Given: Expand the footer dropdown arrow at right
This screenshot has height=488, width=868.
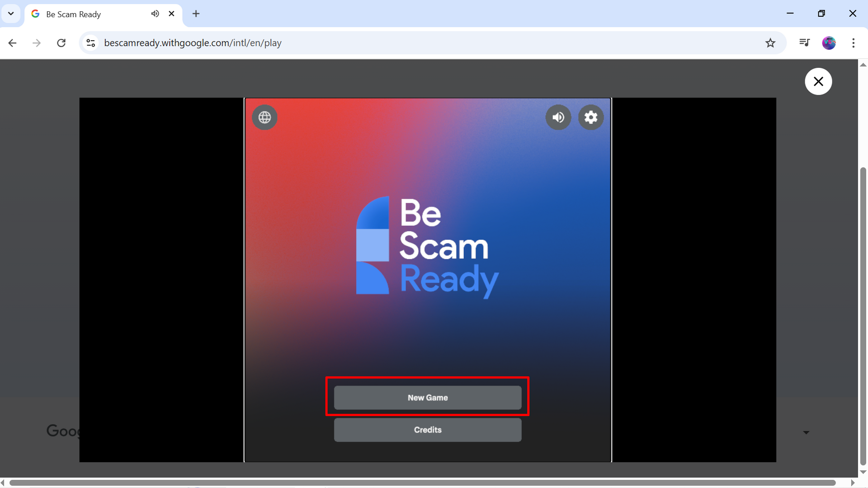Looking at the screenshot, I should click(806, 432).
